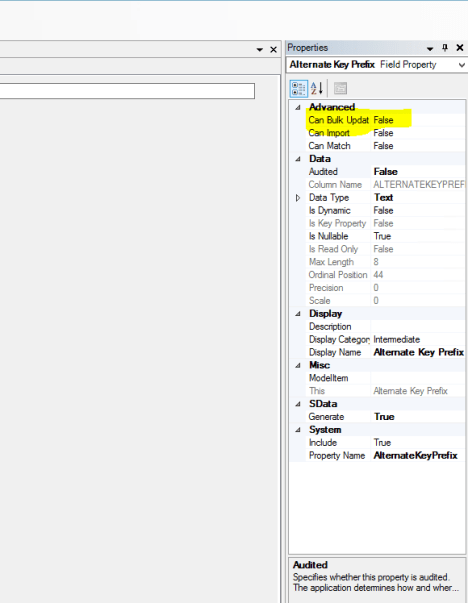
Task: Select the Is Nullable property row
Action: pos(386,236)
